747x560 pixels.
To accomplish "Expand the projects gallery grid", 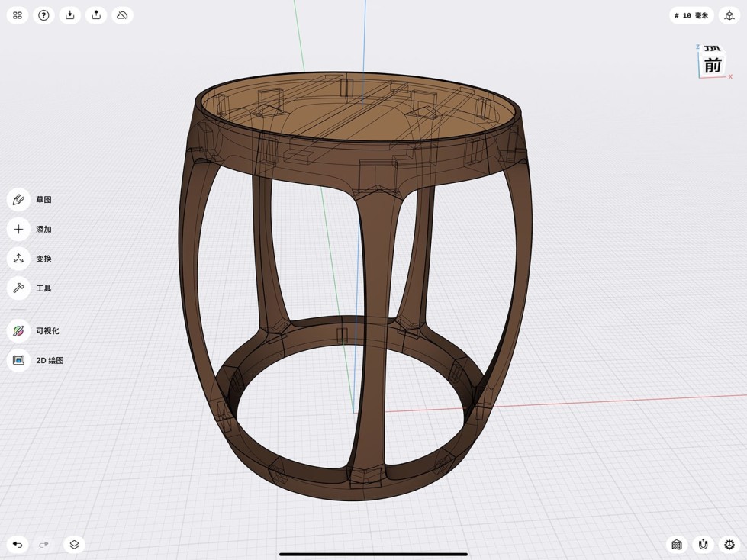I will [x=16, y=14].
